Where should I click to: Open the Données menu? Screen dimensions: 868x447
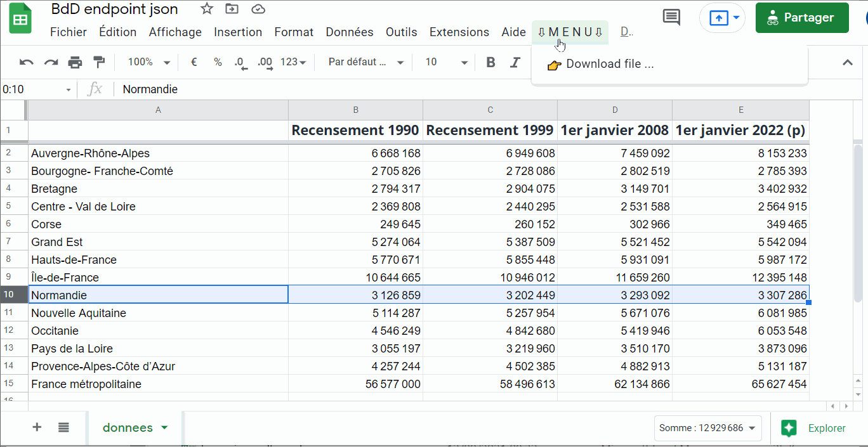point(350,32)
